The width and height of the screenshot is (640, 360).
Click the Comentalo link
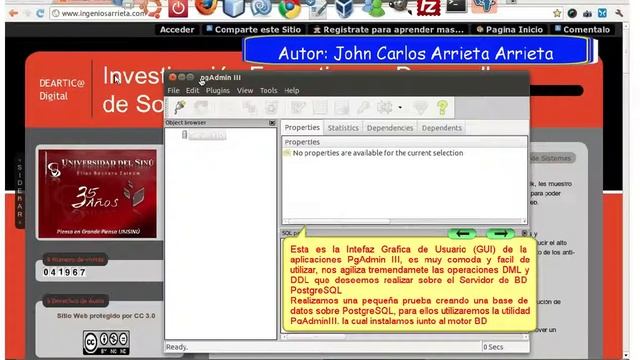pos(582,29)
